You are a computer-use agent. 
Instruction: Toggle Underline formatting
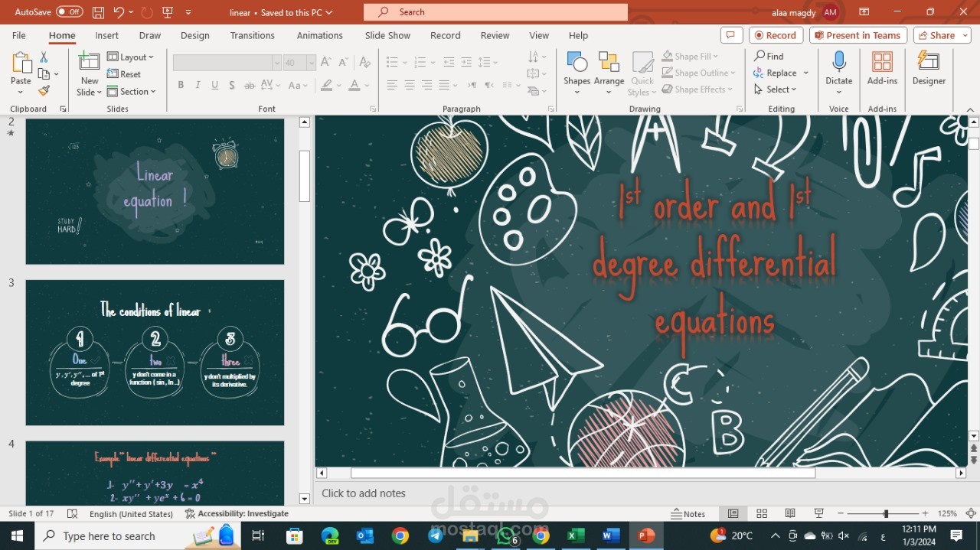(x=214, y=85)
